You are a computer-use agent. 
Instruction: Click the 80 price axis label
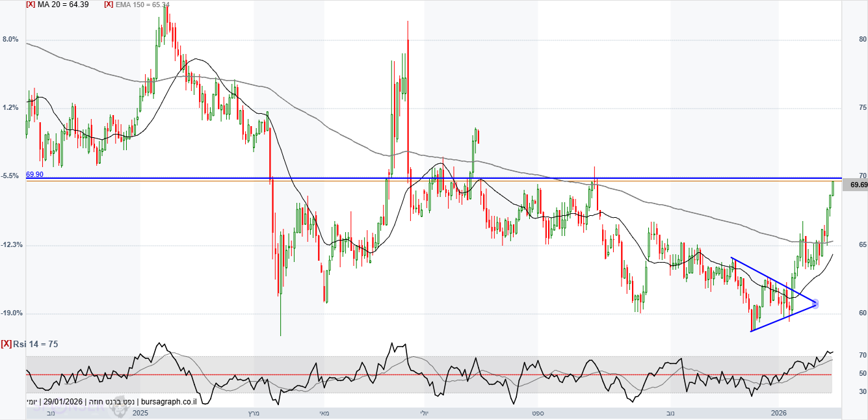tap(863, 40)
